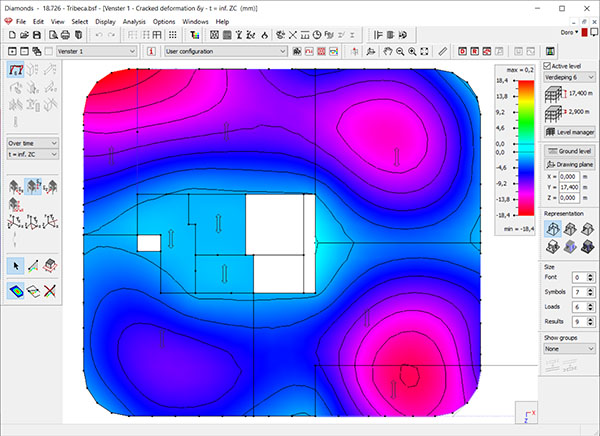This screenshot has height=436, width=600.
Task: Click the red X remove results icon
Action: (x=50, y=291)
